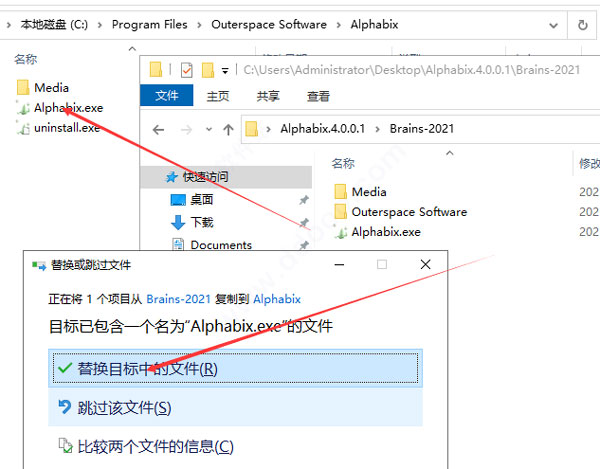Click the pin icon next to 桌面
This screenshot has width=600, height=469.
click(x=304, y=200)
